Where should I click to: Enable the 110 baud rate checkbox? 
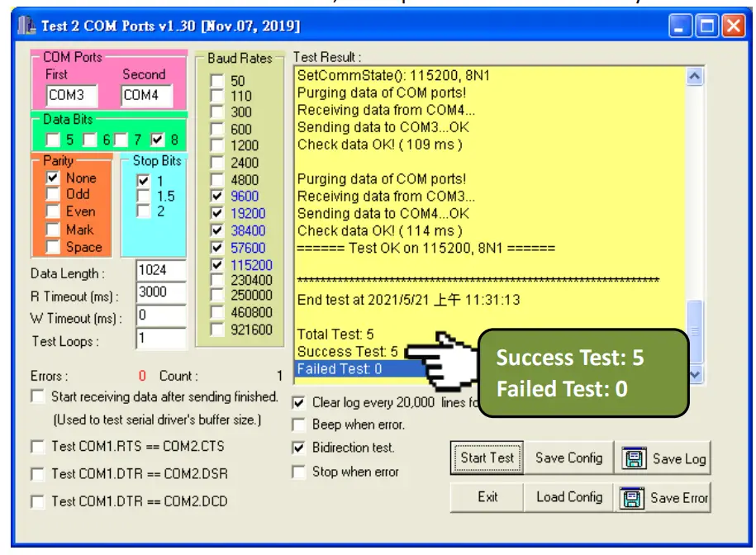pos(217,96)
